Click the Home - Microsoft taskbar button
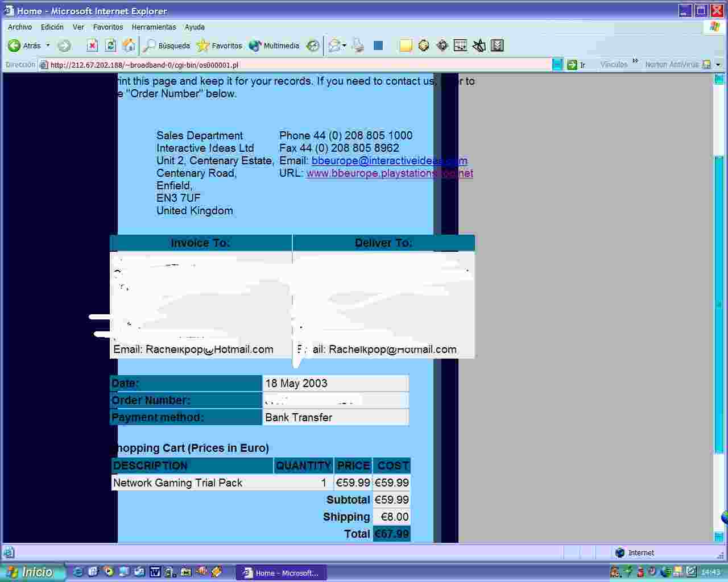 pos(282,572)
